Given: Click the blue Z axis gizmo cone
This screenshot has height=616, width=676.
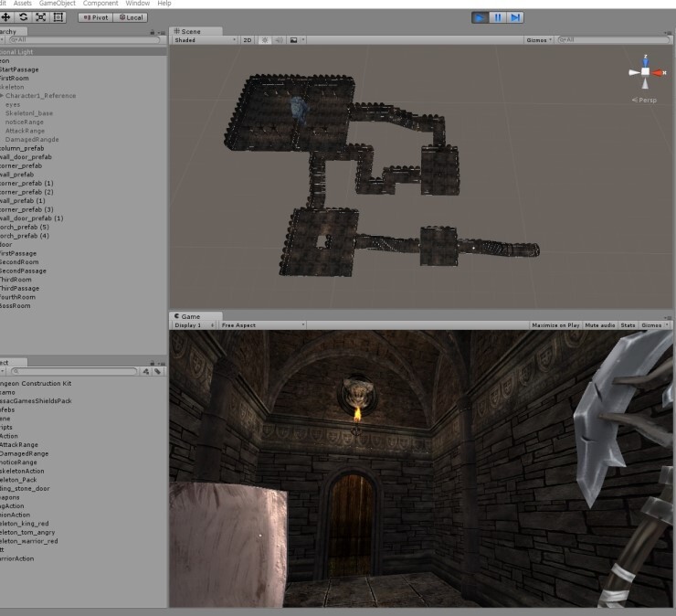Looking at the screenshot, I should (x=645, y=61).
